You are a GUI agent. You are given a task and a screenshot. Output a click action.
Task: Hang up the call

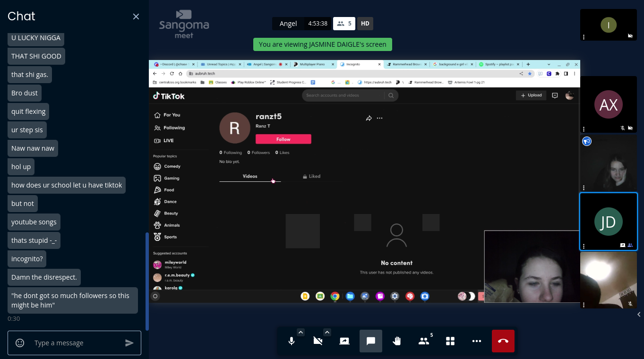tap(503, 341)
